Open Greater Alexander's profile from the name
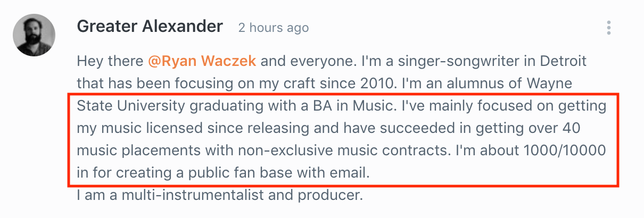The image size is (644, 218). coord(150,27)
